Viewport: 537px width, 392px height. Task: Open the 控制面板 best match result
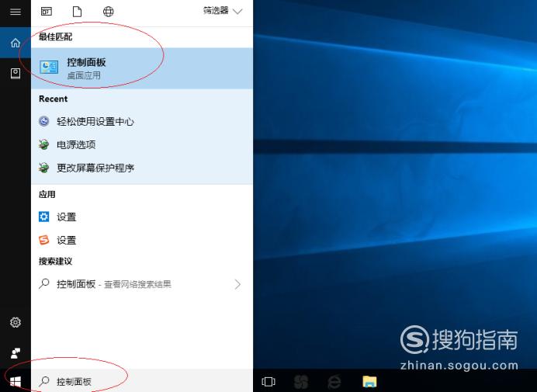(142, 68)
